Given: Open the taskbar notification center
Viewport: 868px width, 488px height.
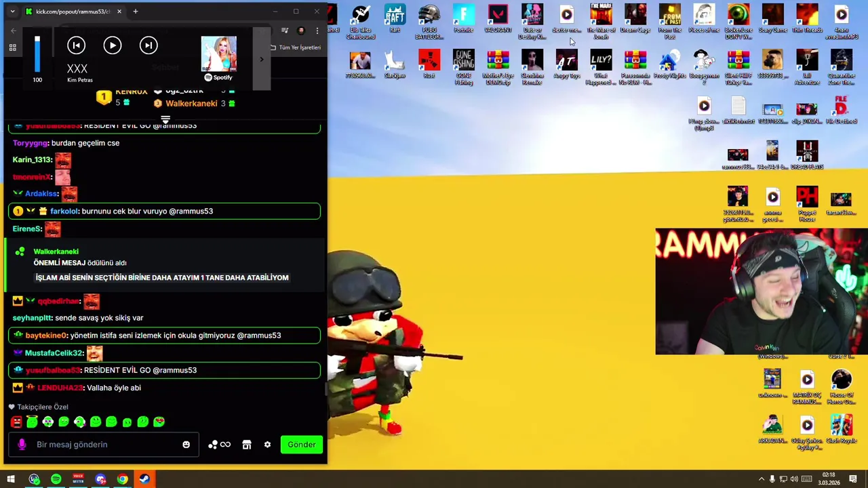Looking at the screenshot, I should (853, 479).
